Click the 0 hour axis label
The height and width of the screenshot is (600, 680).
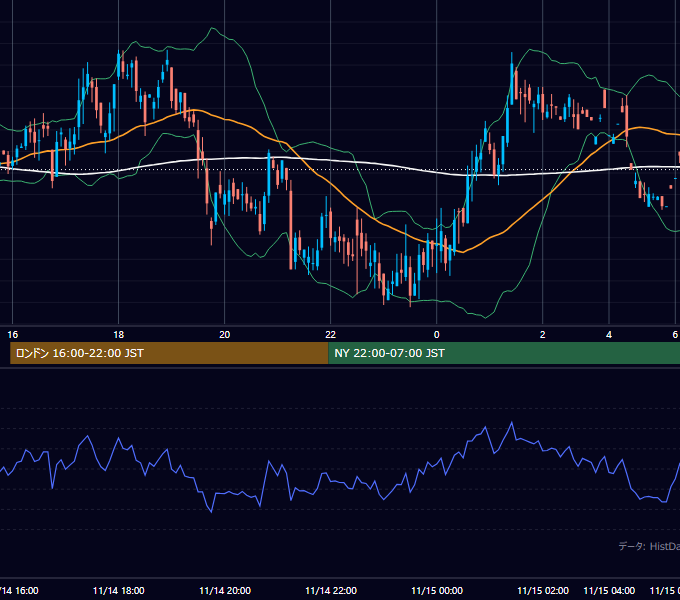(436, 335)
